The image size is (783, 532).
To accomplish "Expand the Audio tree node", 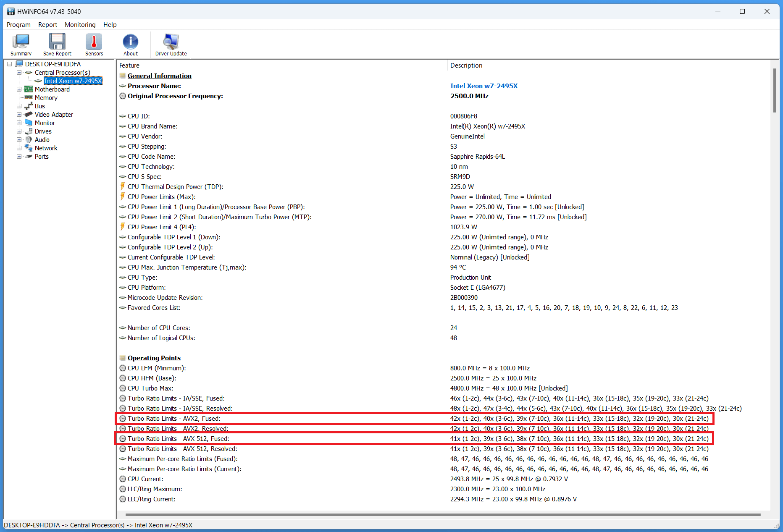I will 19,140.
